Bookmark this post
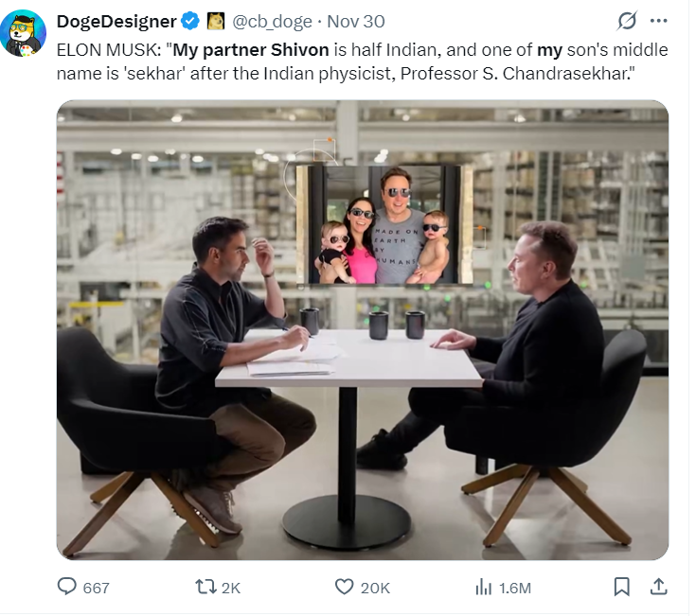The image size is (696, 616). (622, 587)
